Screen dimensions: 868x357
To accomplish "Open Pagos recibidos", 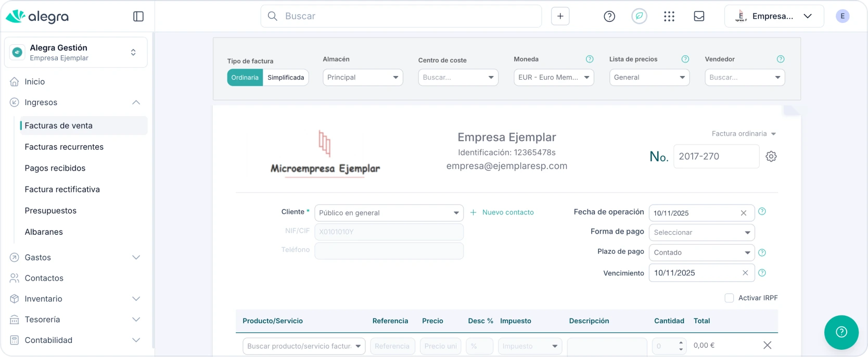I will tap(55, 168).
